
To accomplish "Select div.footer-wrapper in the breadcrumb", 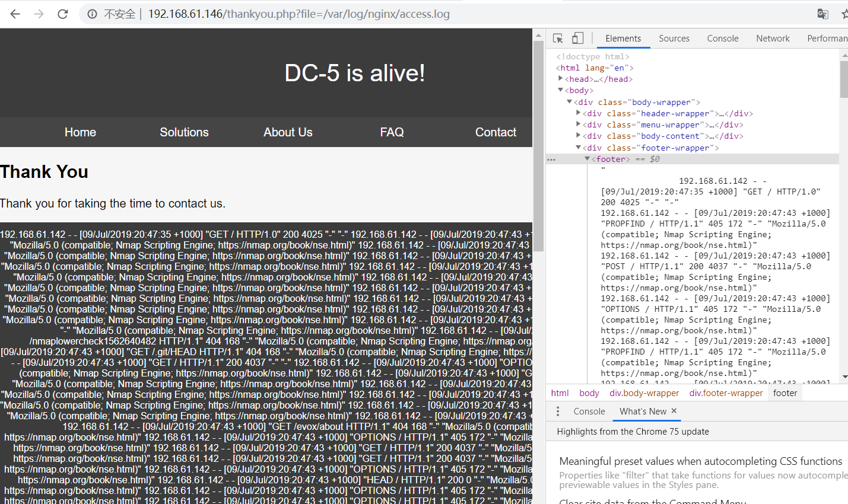I will click(x=726, y=393).
